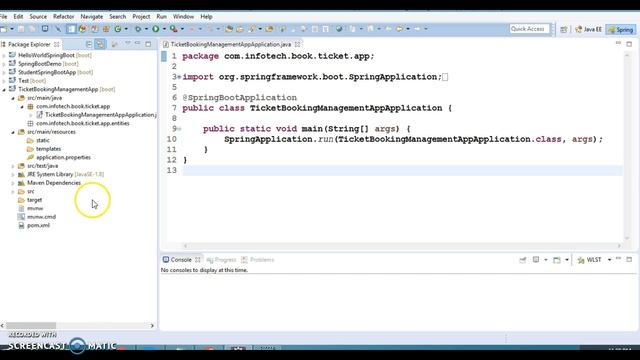
Task: Toggle the highlighted document toolbar button
Action: tap(71, 29)
